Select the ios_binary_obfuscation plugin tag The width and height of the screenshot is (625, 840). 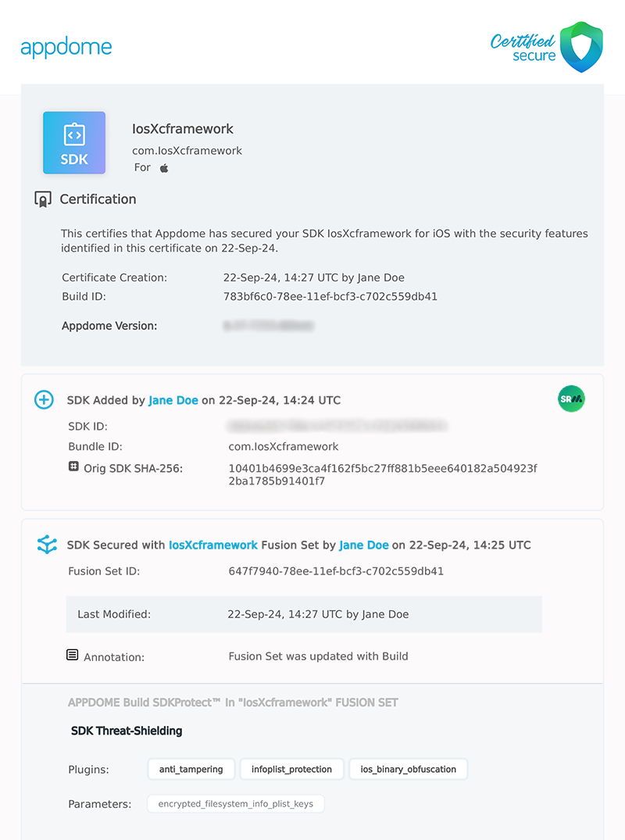[408, 769]
